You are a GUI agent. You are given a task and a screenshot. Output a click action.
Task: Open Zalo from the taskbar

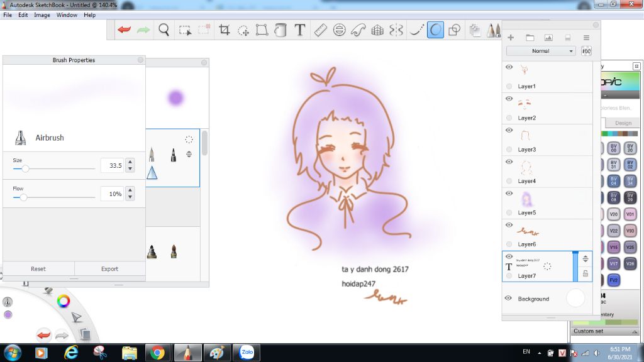click(247, 353)
